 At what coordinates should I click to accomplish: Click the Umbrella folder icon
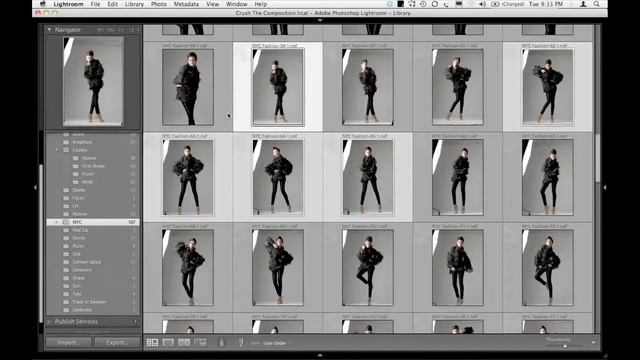66,310
